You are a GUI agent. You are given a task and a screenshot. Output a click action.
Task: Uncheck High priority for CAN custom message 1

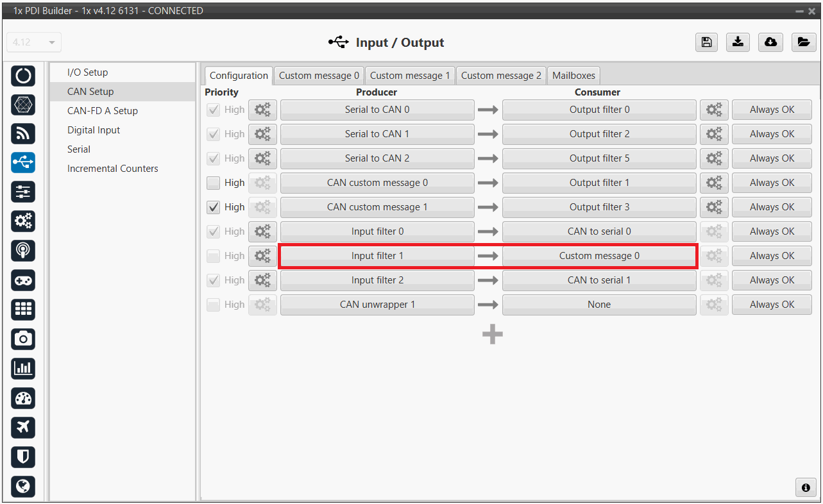pyautogui.click(x=214, y=207)
